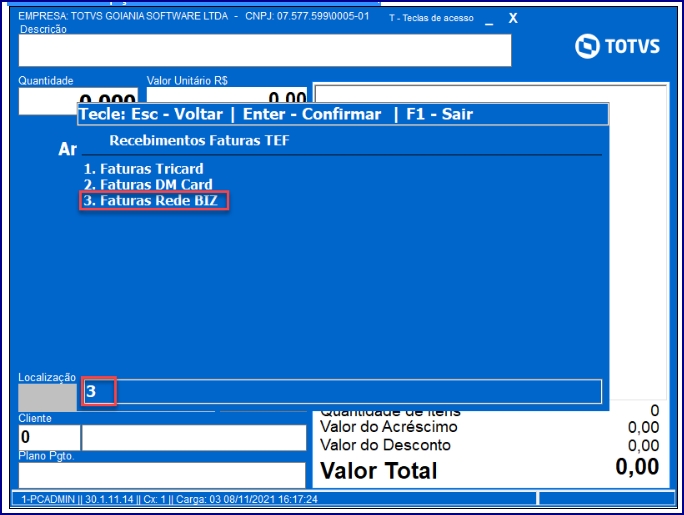Click the Cliente code field showing 0
This screenshot has width=684, height=515.
coord(49,437)
